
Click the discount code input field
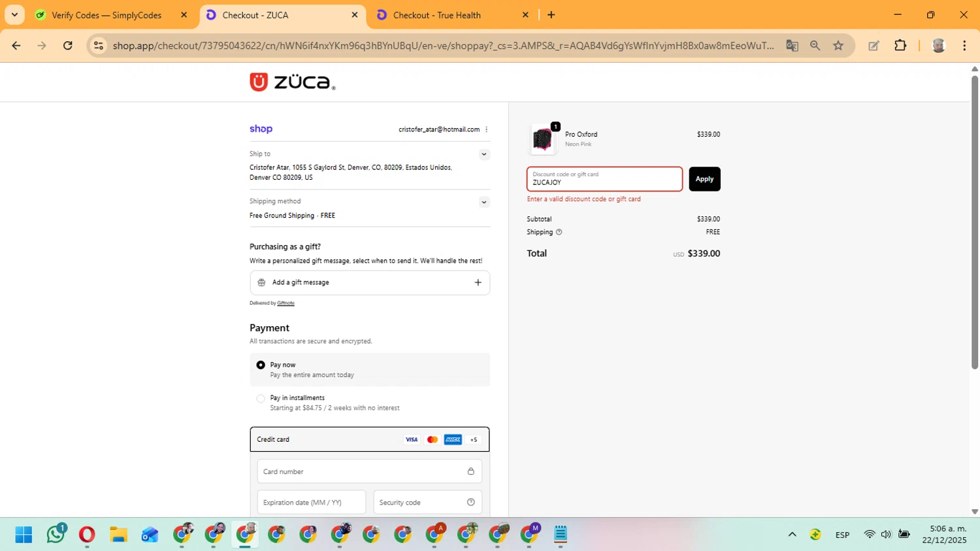pyautogui.click(x=605, y=179)
